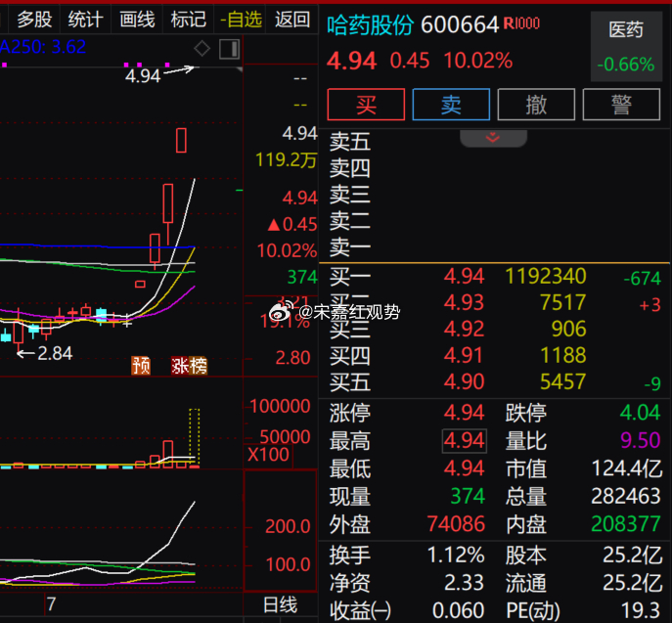Open the 标记 mark menu
Screen dimensions: 672x623
(188, 20)
